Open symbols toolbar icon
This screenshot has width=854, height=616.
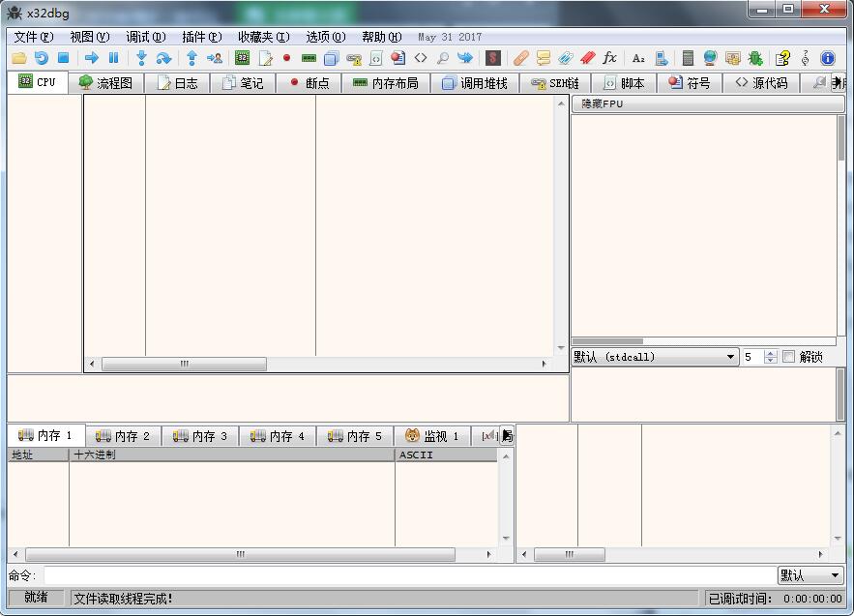(x=398, y=58)
